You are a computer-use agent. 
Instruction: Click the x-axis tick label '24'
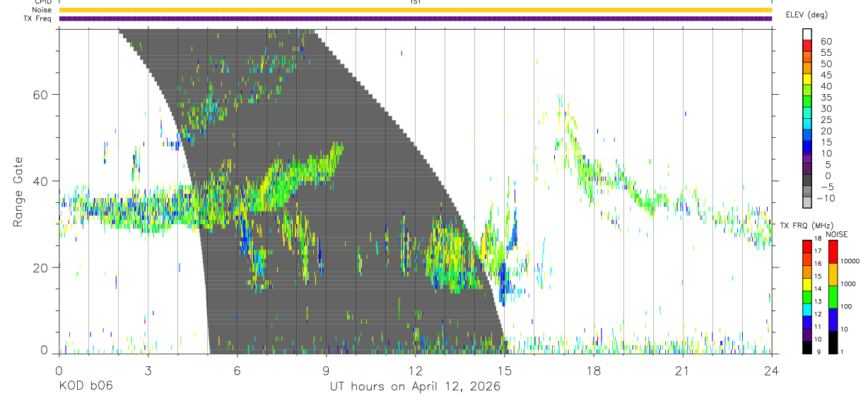pos(771,370)
